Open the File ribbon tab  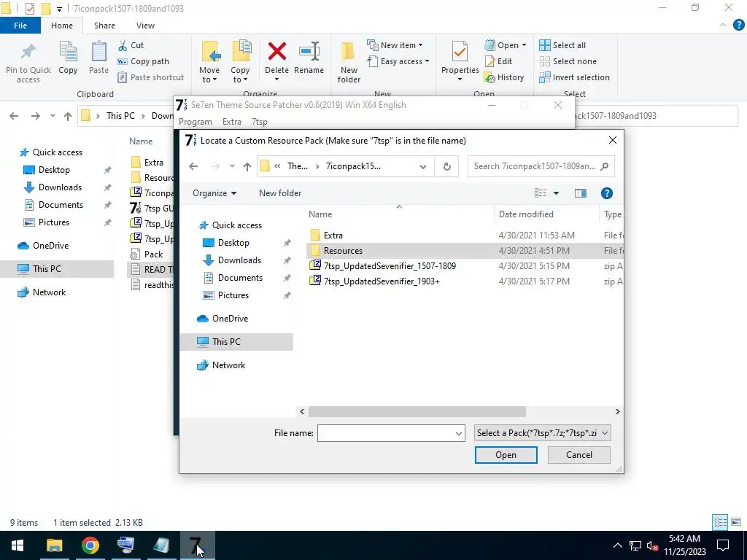(x=20, y=26)
